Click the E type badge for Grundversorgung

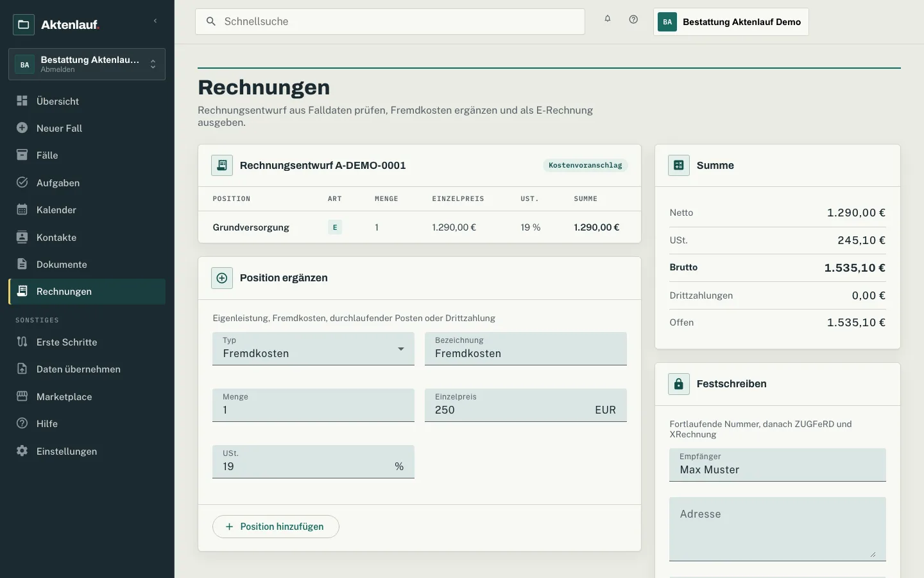pyautogui.click(x=335, y=227)
